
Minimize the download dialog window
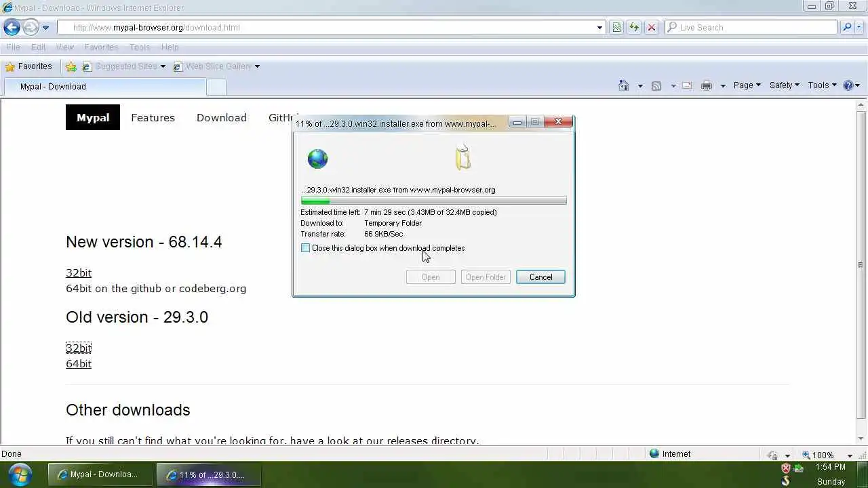pos(517,122)
